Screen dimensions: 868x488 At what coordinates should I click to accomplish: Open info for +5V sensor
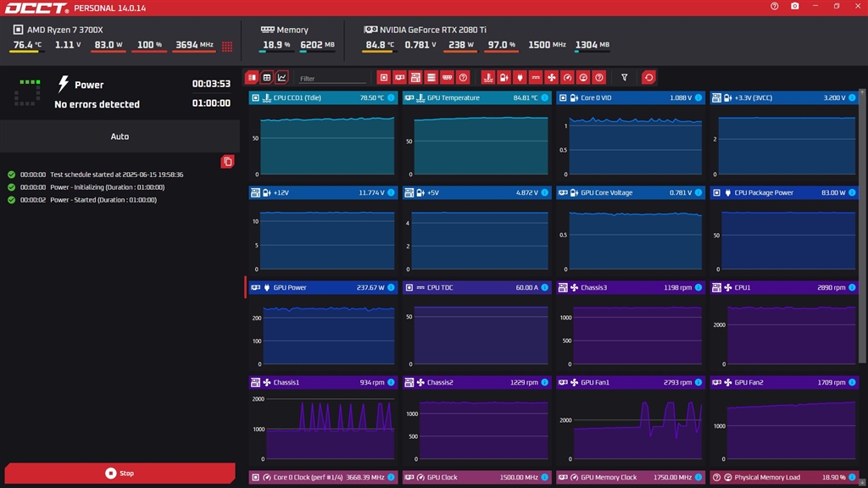pyautogui.click(x=545, y=192)
